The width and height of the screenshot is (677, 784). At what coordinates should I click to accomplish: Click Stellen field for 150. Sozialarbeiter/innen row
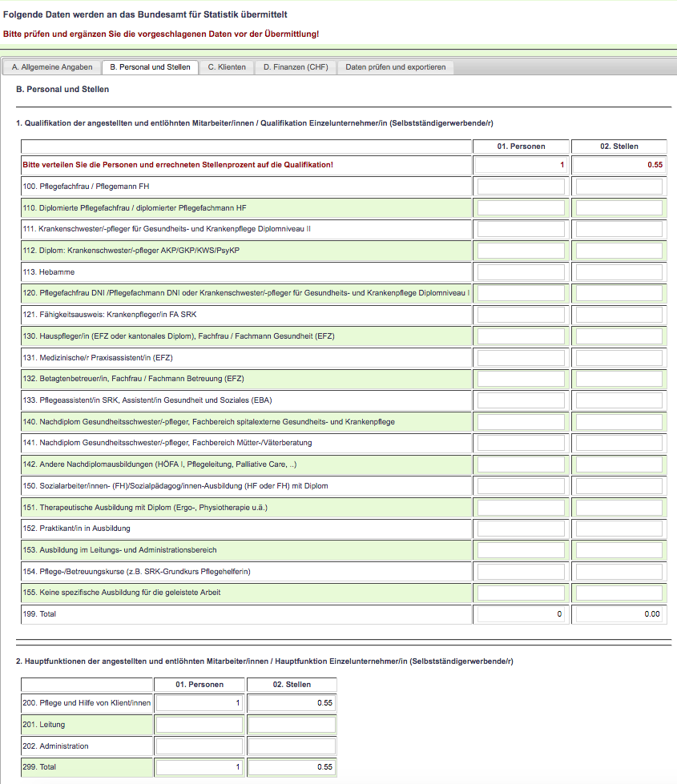click(x=619, y=486)
